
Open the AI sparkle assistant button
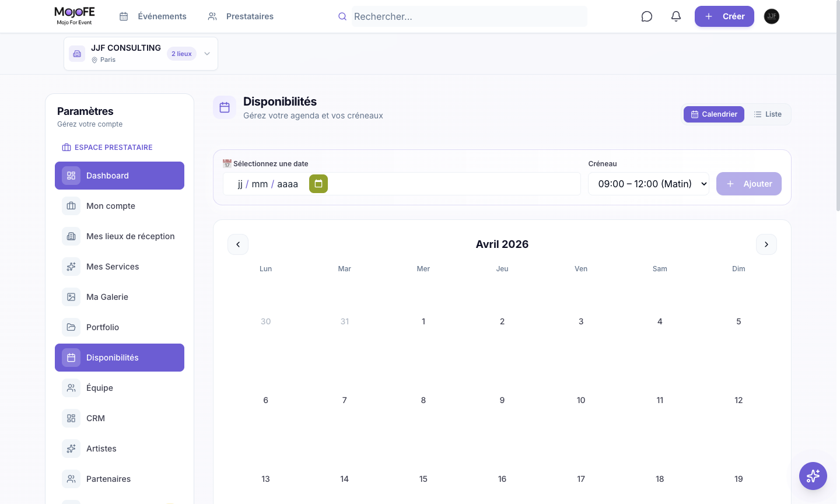pyautogui.click(x=813, y=476)
